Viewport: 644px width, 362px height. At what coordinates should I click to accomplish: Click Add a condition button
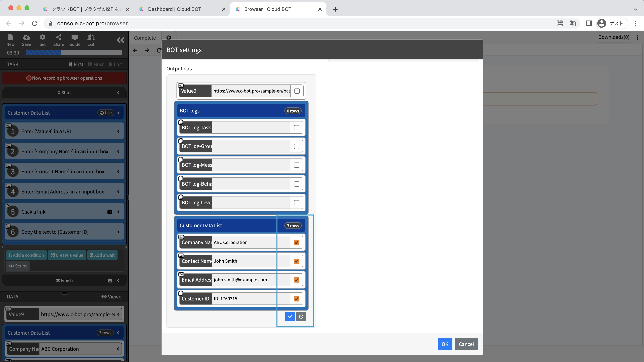tap(26, 255)
